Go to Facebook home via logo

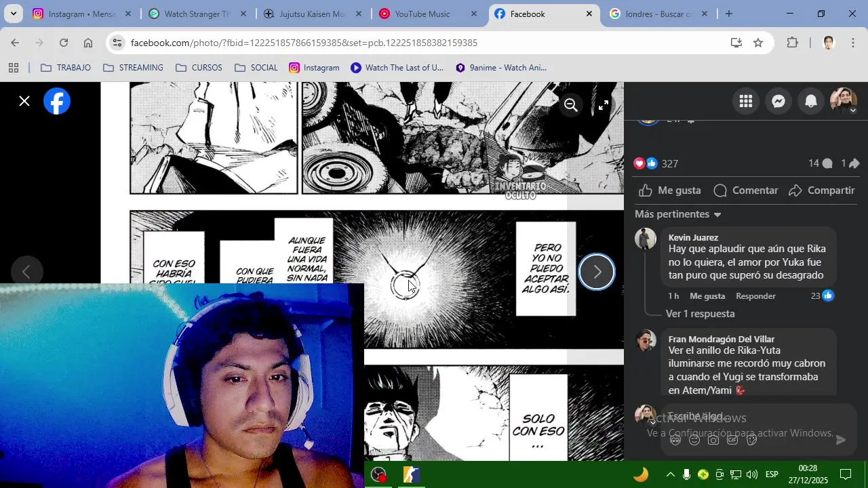pos(57,102)
